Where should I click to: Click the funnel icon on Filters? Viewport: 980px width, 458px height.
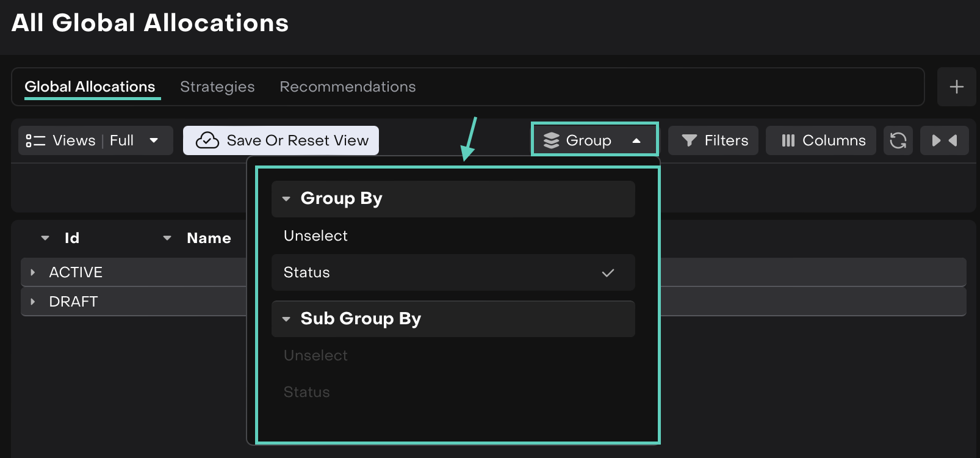tap(690, 140)
